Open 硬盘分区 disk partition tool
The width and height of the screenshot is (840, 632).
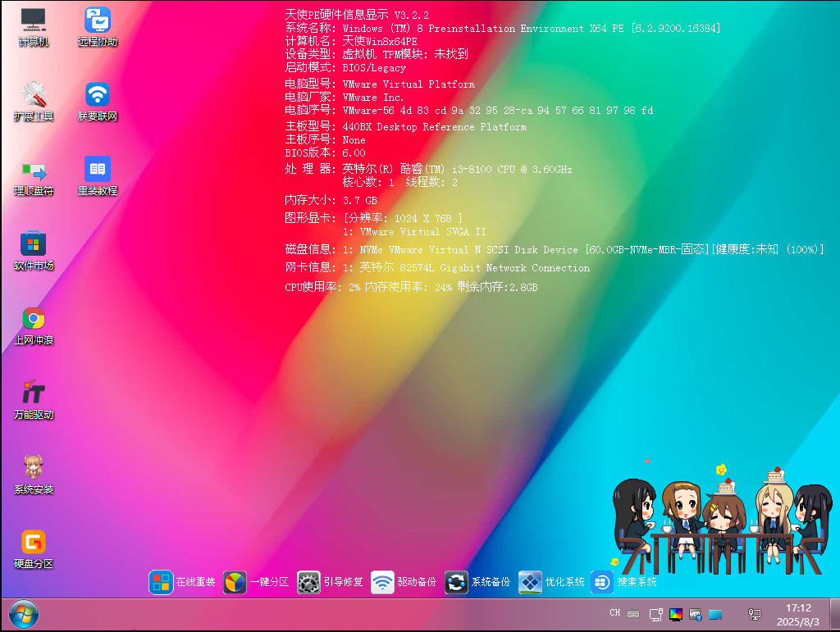coord(33,547)
